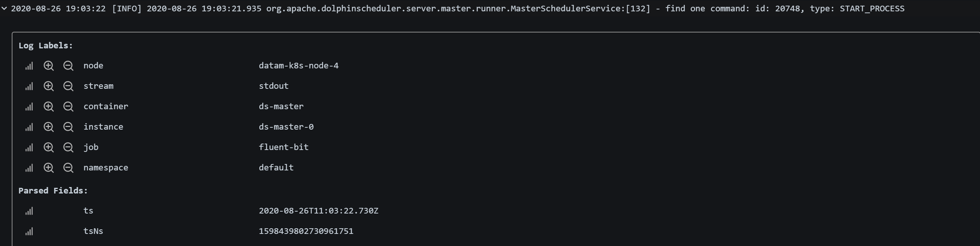Collapse the expanded log line details

point(5,8)
